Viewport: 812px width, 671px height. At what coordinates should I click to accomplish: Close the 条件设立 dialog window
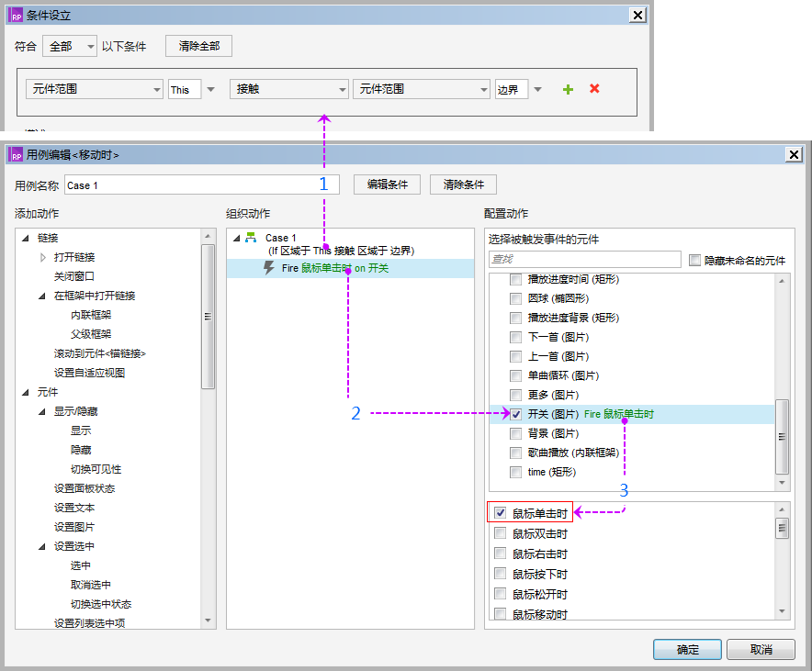637,15
